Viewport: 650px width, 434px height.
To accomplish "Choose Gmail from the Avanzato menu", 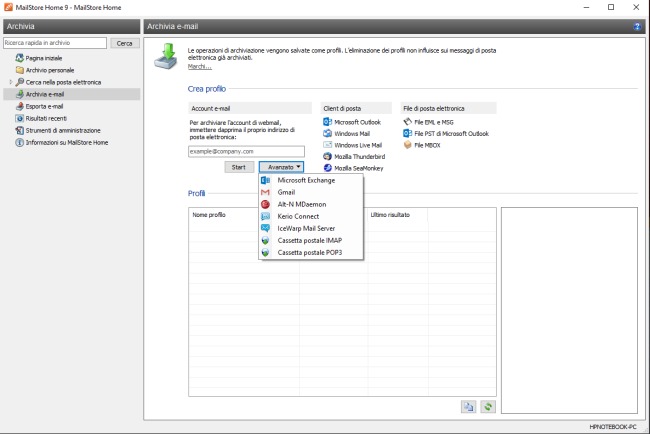I will (x=311, y=192).
